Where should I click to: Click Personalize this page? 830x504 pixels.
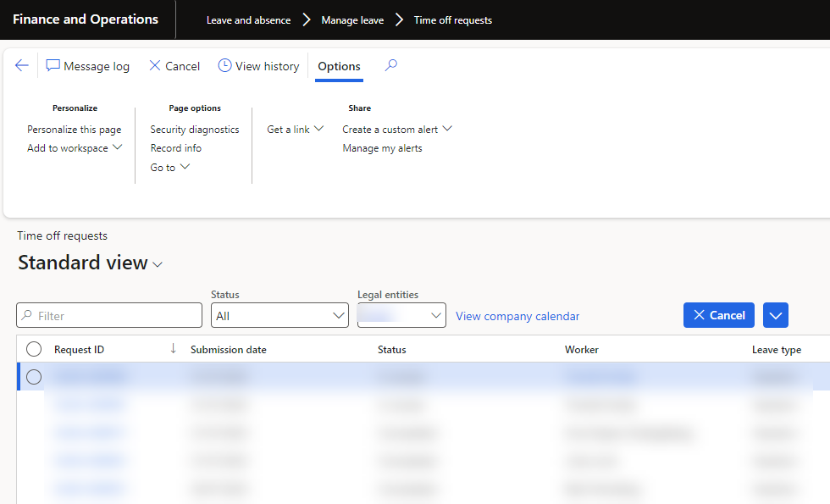pyautogui.click(x=75, y=130)
